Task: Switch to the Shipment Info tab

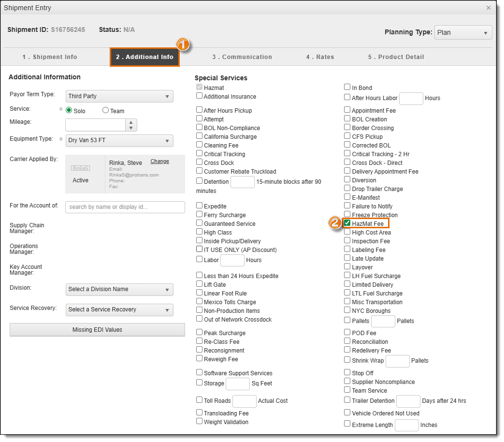Action: (50, 57)
